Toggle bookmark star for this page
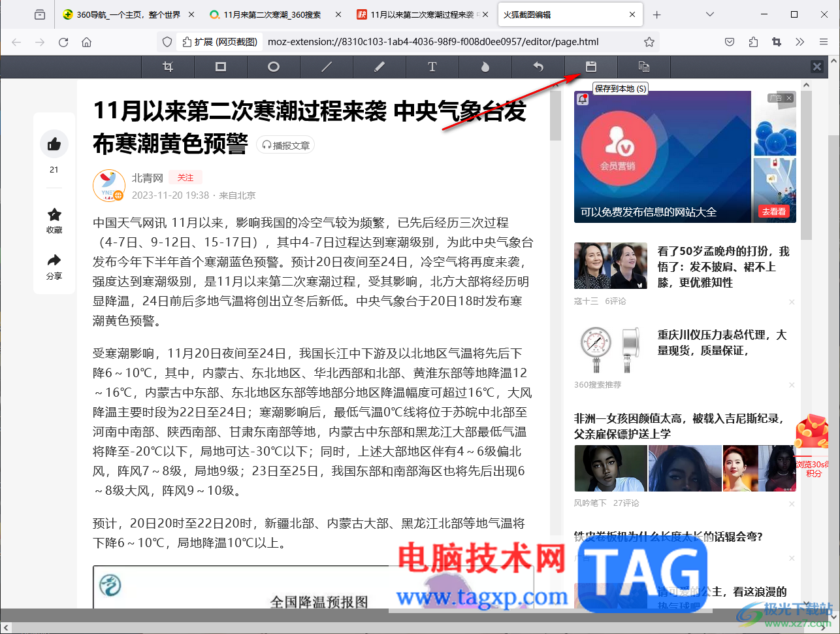This screenshot has width=840, height=634. 649,41
